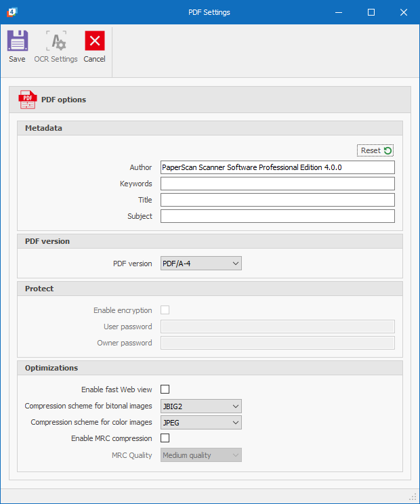The width and height of the screenshot is (420, 504).
Task: Click the Compression scheme for bitonal images label
Action: click(x=88, y=406)
